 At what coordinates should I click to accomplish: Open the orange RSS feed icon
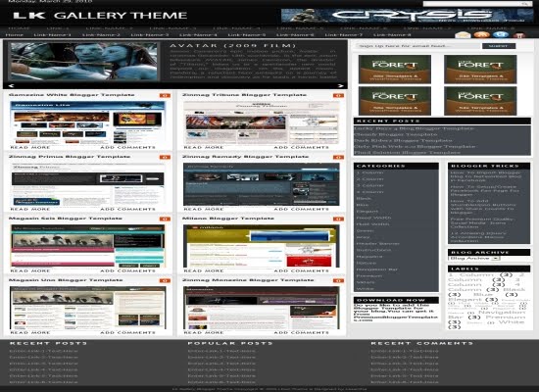pos(481,34)
